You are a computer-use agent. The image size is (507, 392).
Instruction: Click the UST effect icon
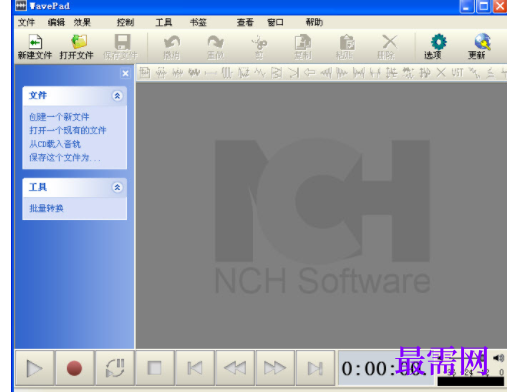[457, 72]
